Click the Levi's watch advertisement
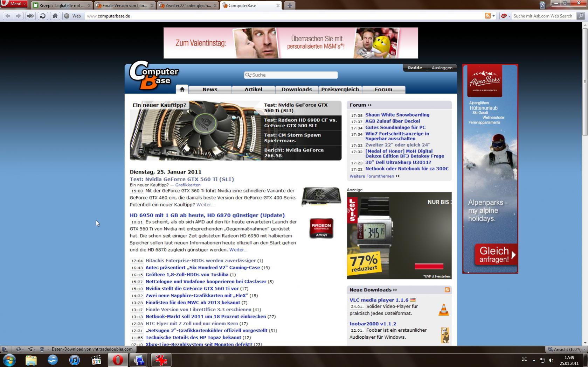Image resolution: width=588 pixels, height=367 pixels. tap(399, 235)
